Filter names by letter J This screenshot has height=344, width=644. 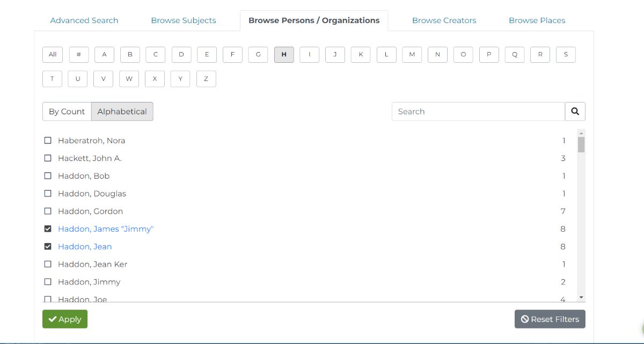coord(335,54)
